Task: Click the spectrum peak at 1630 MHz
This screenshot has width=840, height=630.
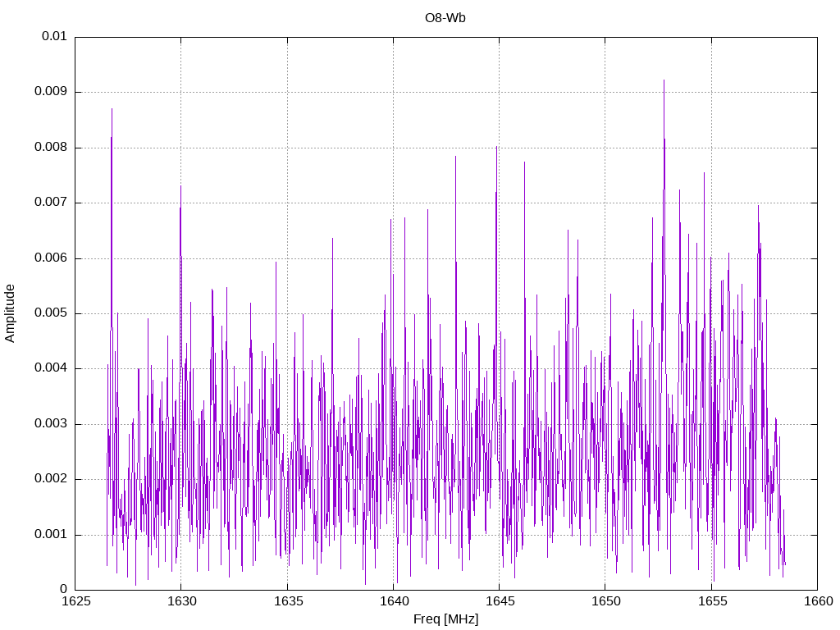Action: click(x=180, y=188)
